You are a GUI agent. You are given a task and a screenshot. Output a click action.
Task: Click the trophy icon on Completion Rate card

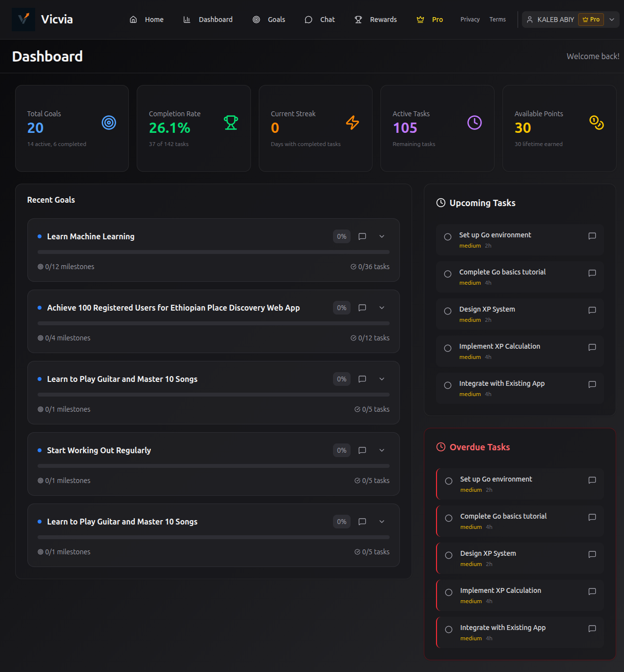pos(230,123)
